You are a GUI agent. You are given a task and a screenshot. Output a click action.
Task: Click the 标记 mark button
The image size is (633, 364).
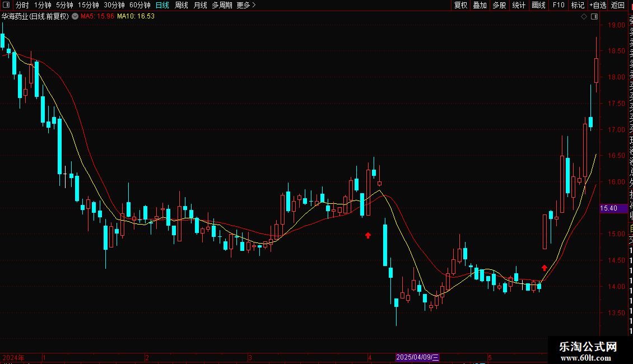click(578, 5)
